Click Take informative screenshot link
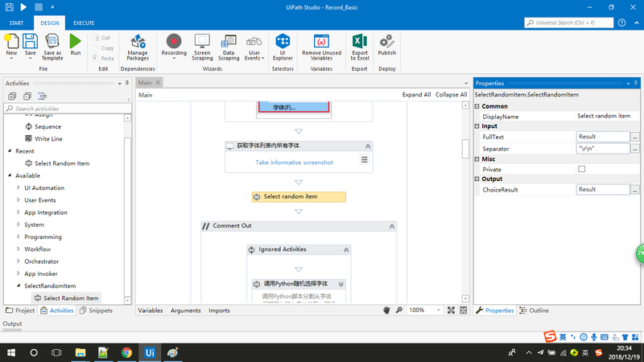 click(x=294, y=162)
